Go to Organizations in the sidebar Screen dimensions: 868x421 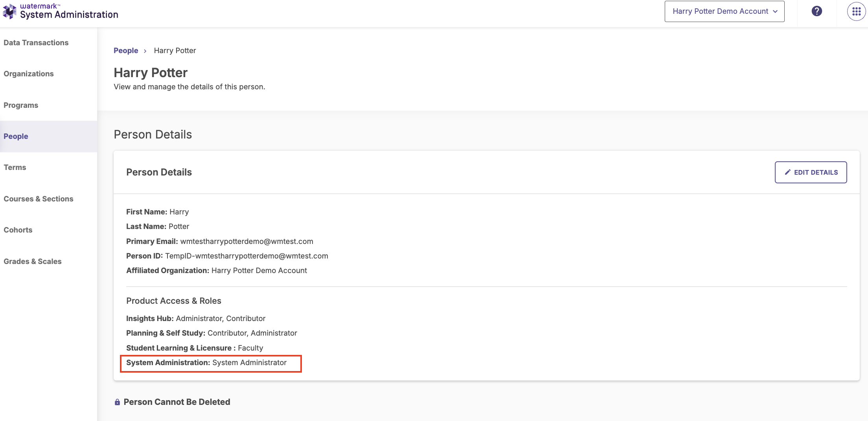[29, 74]
